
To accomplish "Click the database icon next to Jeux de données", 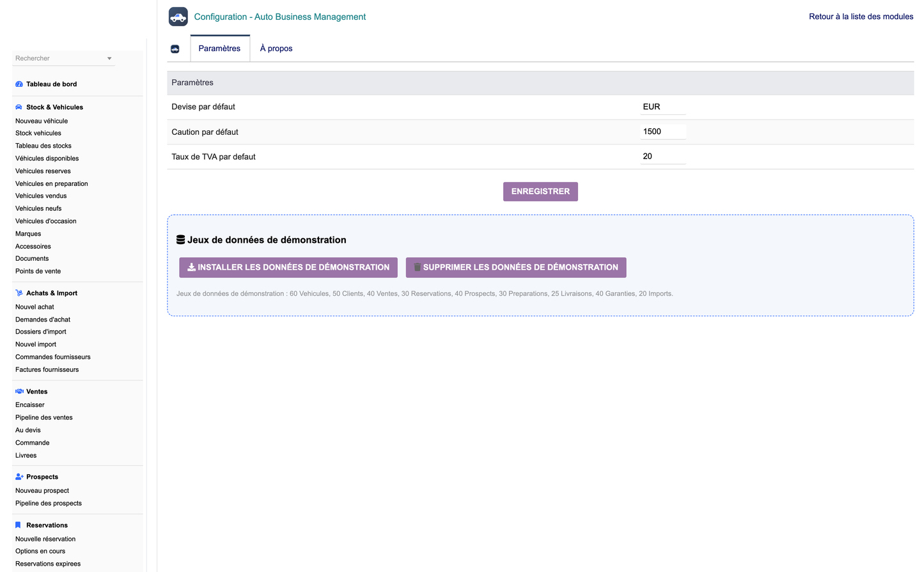I will (x=181, y=240).
